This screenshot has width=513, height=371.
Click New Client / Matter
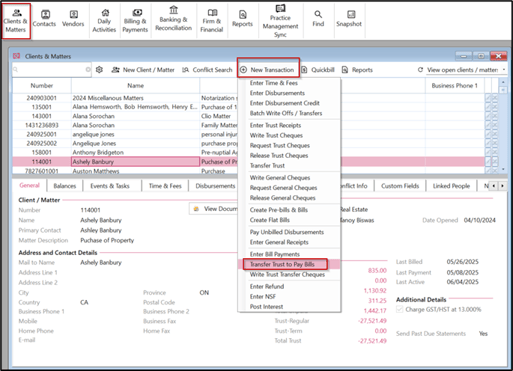pos(143,70)
